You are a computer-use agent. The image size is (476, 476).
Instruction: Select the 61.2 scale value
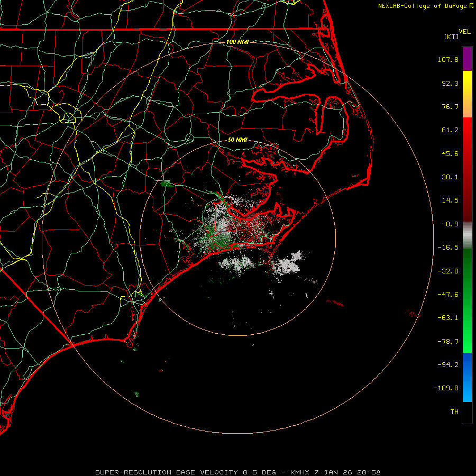[x=450, y=130]
